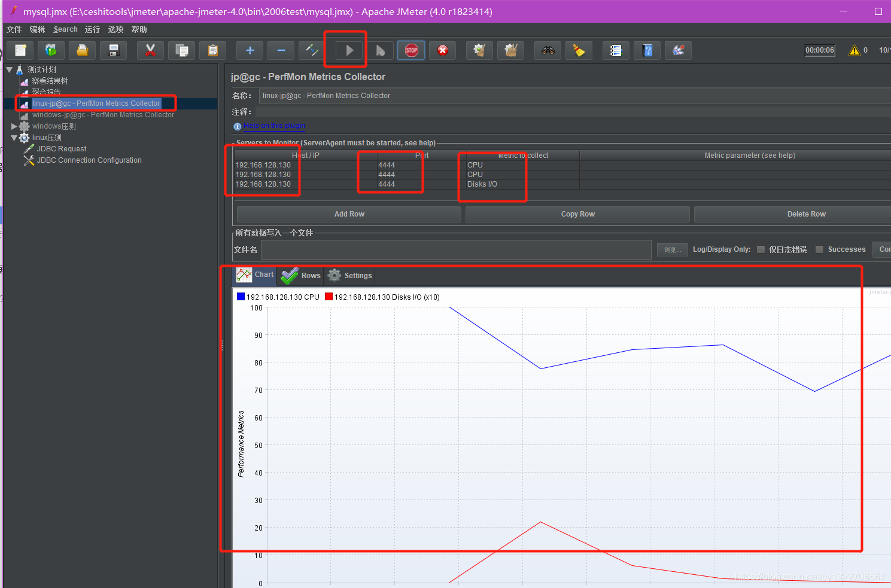Open the Help on this plugin link
This screenshot has height=588, width=891.
click(x=274, y=126)
